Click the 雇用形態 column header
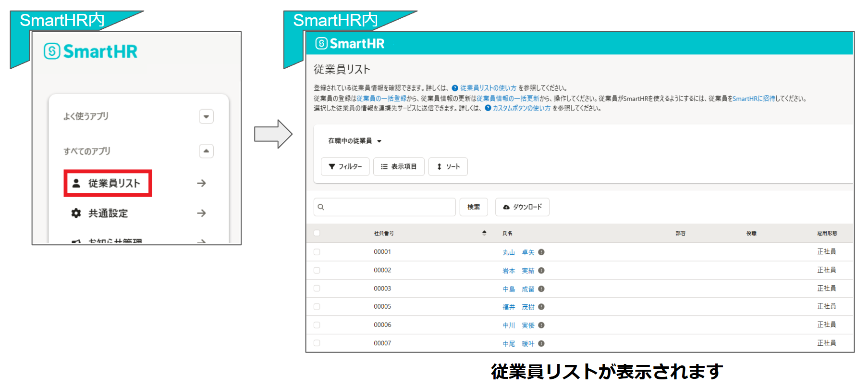Image resolution: width=868 pixels, height=388 pixels. click(x=827, y=233)
